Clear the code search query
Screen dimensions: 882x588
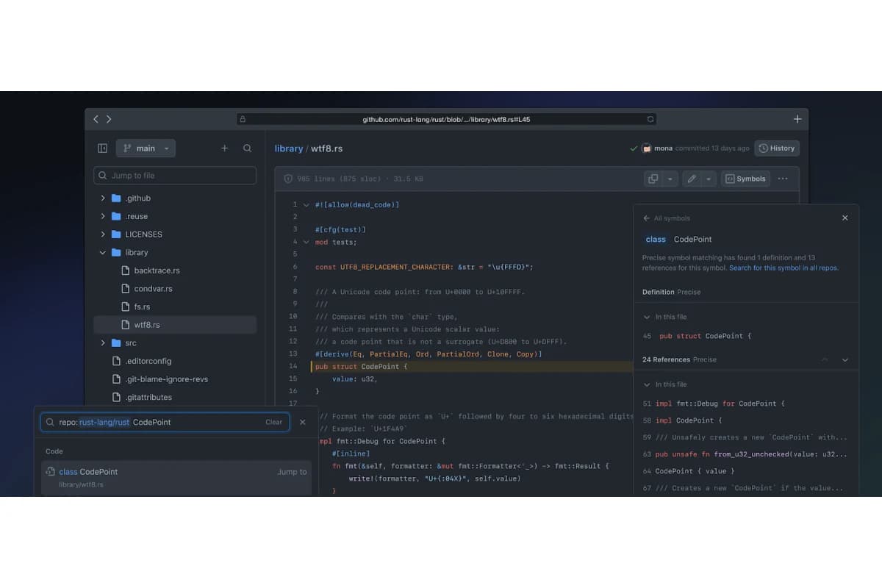(x=274, y=423)
